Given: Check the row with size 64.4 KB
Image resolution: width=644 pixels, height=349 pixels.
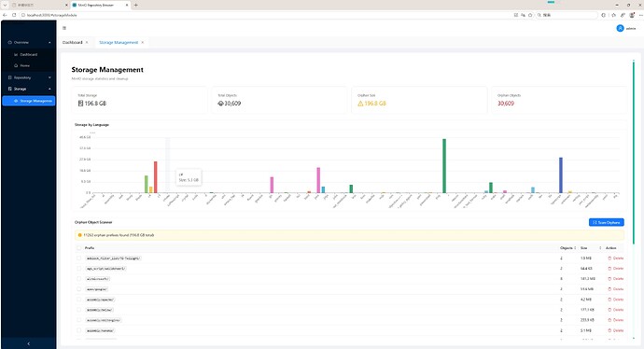Looking at the screenshot, I should click(x=78, y=269).
